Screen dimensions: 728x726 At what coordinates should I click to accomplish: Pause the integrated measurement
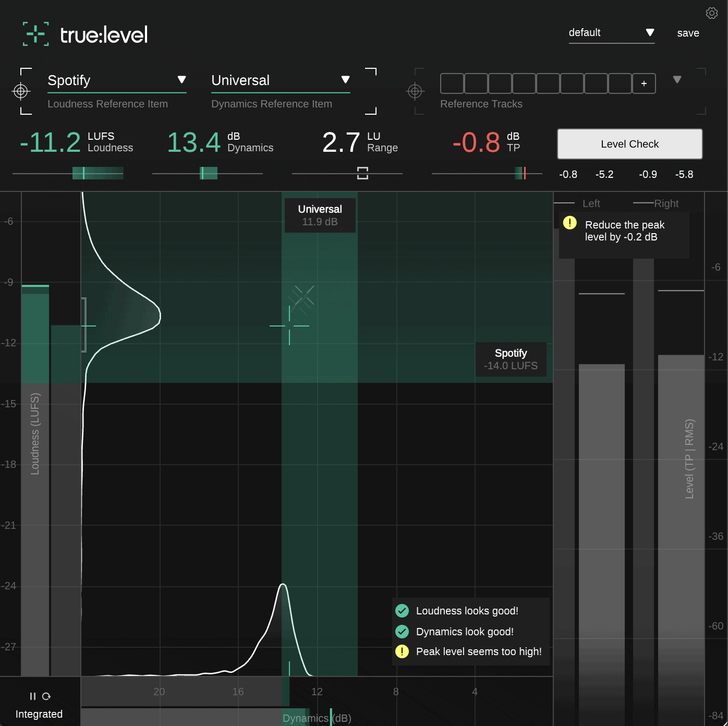pos(32,696)
